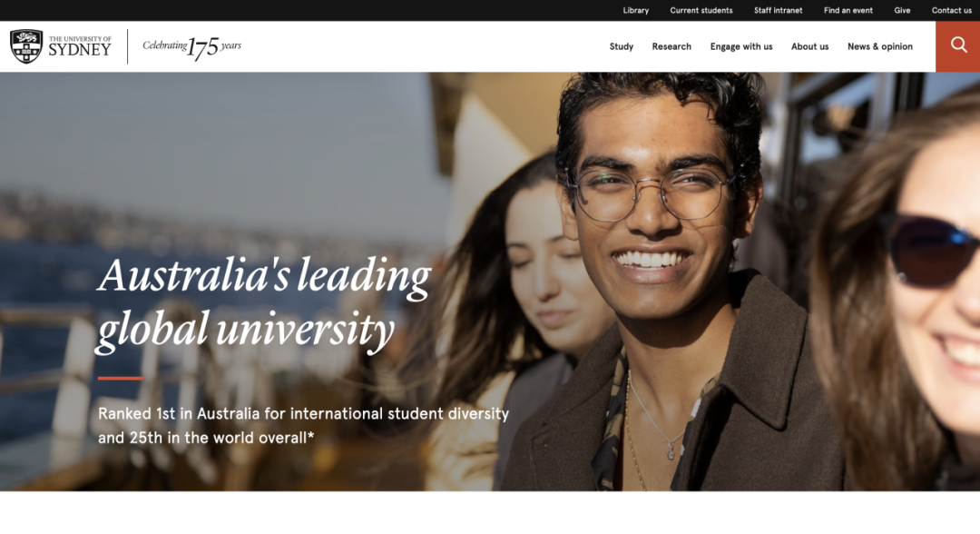Visit the Staff intranet link
The height and width of the screenshot is (534, 980).
click(x=779, y=11)
